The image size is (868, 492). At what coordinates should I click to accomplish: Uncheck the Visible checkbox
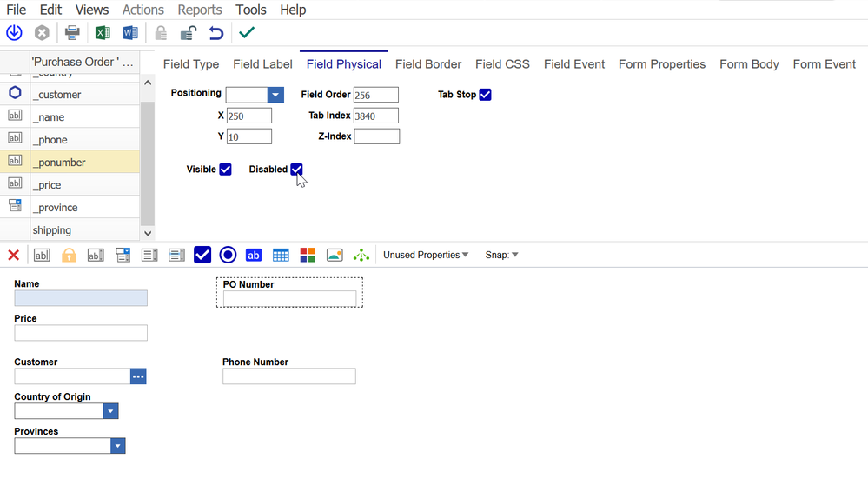pos(225,170)
